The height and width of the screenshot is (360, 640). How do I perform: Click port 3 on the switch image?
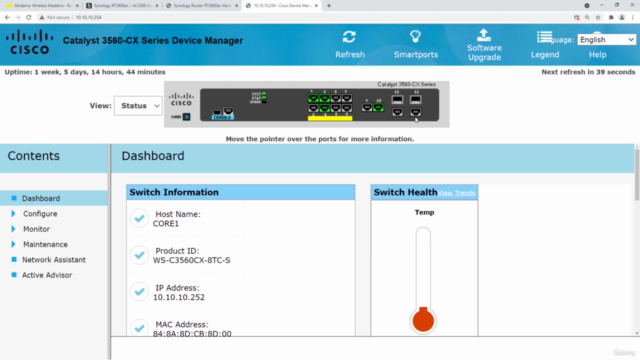click(324, 98)
